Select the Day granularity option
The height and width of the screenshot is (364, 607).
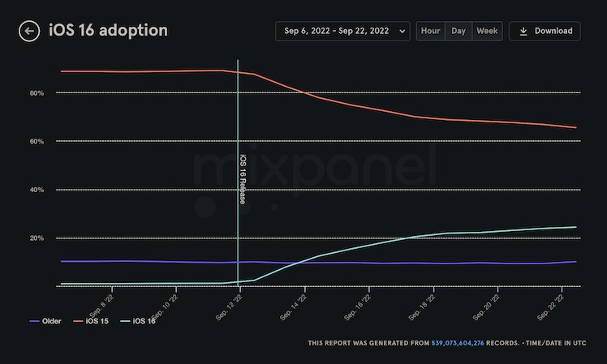pos(458,32)
